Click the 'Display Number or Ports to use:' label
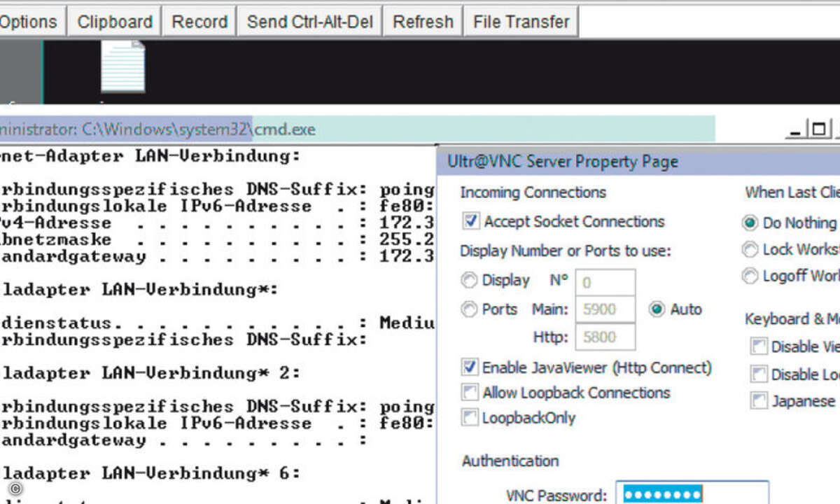 click(x=566, y=251)
